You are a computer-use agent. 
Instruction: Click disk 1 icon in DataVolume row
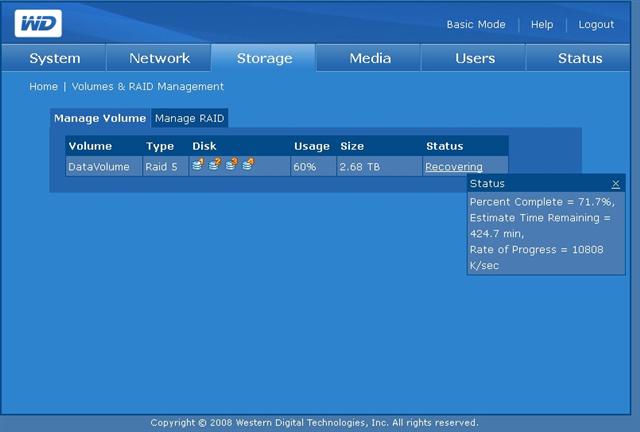coord(198,164)
